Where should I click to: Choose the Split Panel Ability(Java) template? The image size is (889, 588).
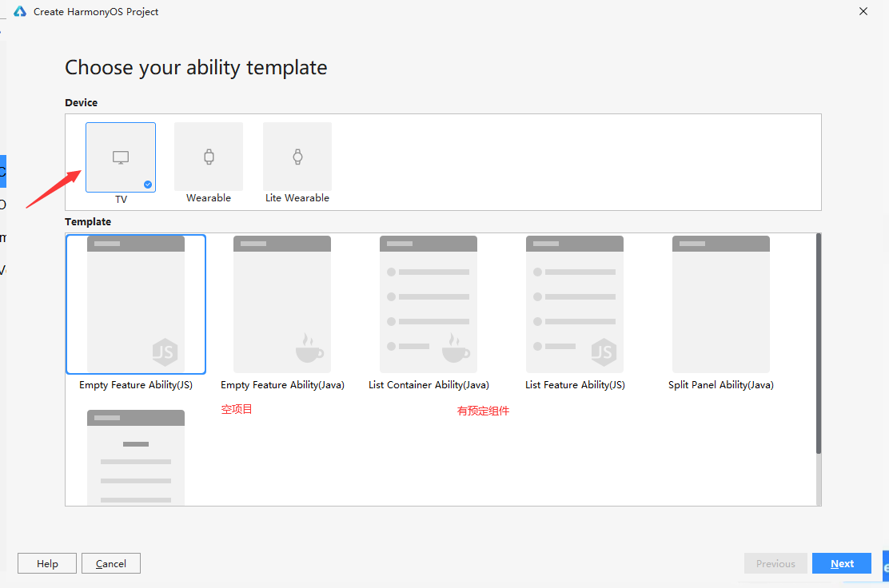[721, 304]
